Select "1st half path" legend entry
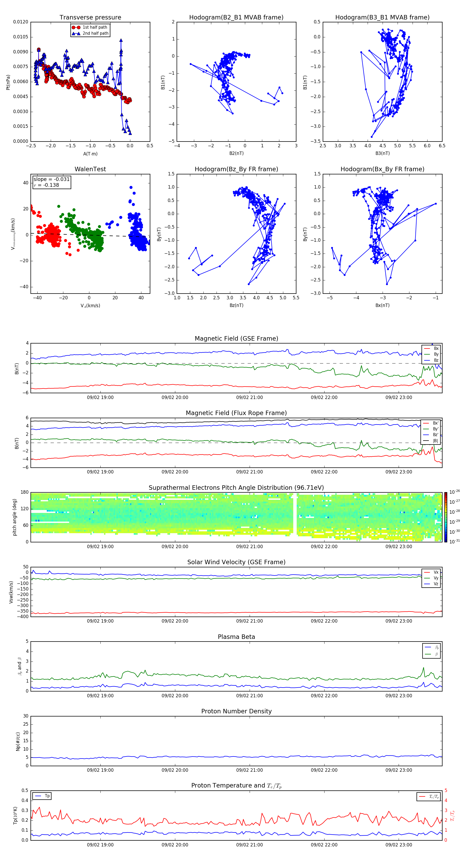Screen dimensions: 473x868 pos(90,27)
